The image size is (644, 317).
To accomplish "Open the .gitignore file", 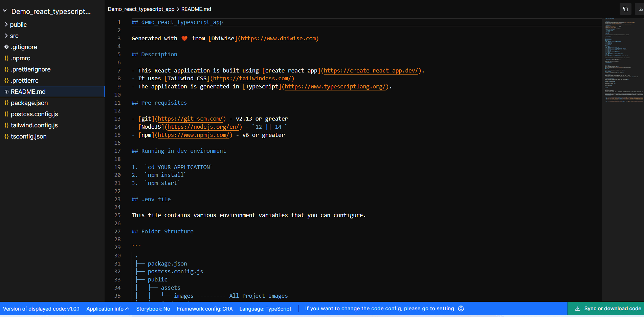I will 24,47.
